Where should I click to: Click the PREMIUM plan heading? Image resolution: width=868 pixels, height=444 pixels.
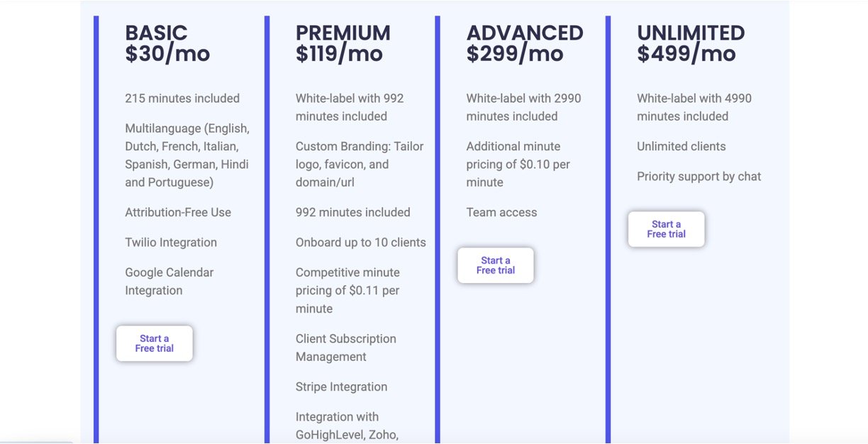coord(343,33)
